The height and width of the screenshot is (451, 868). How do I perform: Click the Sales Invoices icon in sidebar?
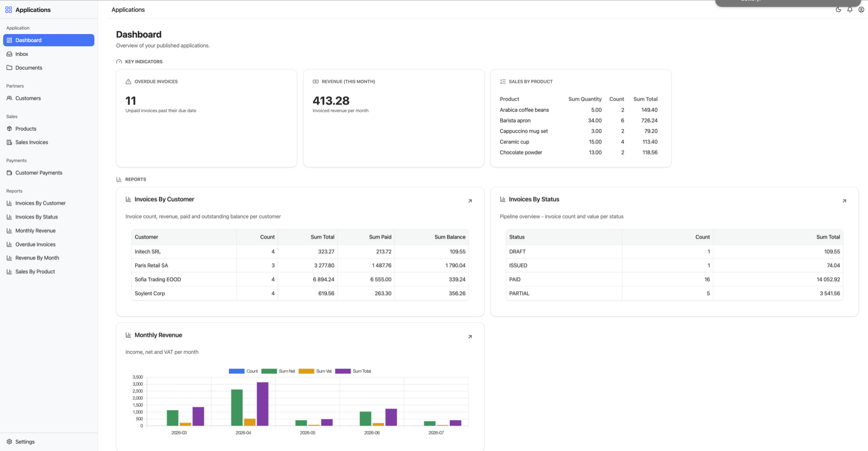pos(9,142)
